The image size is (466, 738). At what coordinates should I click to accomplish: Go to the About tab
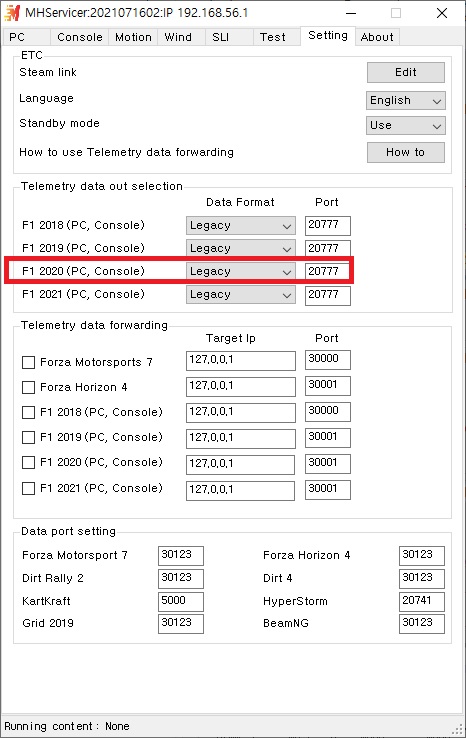click(x=377, y=37)
